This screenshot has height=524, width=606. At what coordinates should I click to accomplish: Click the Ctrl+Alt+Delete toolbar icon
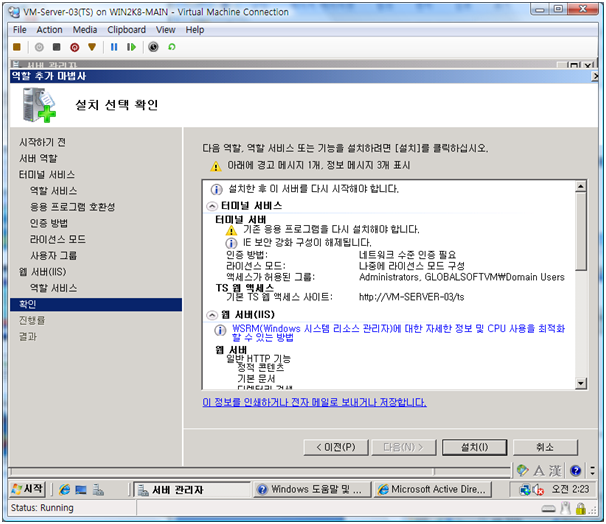click(17, 47)
